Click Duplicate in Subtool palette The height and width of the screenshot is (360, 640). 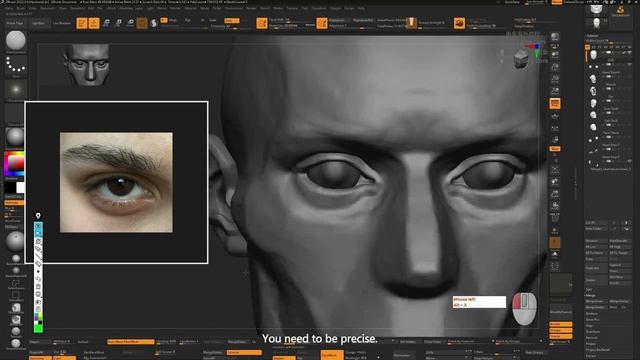[597, 268]
